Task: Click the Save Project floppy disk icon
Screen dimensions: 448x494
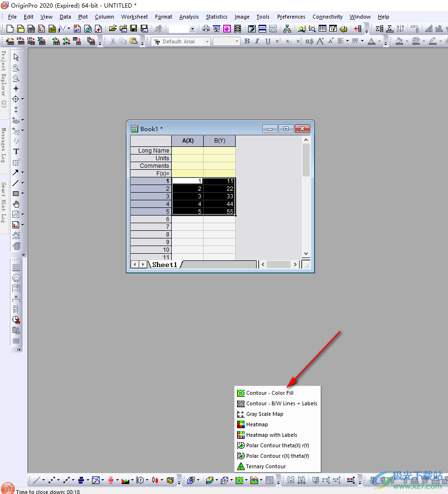Action: (x=134, y=29)
